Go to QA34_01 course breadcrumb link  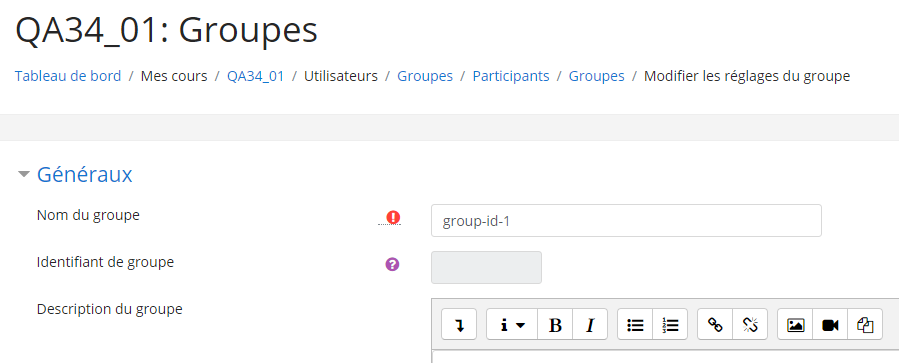point(256,76)
